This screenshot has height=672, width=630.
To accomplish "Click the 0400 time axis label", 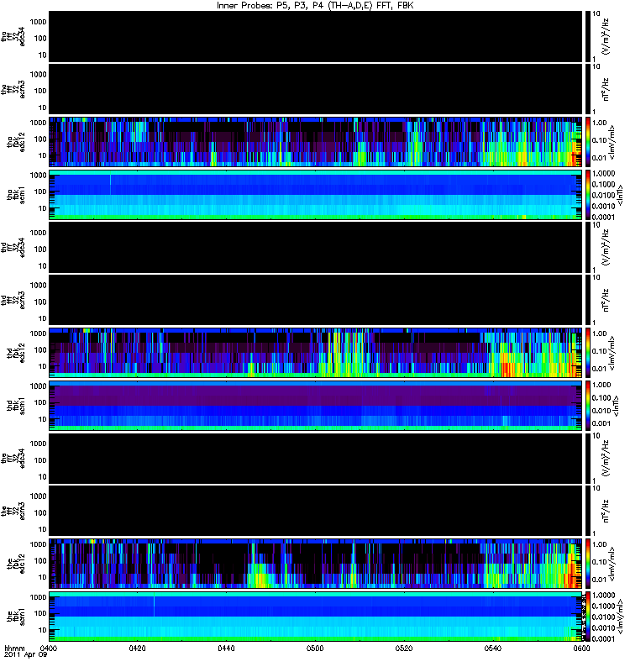I will click(x=48, y=648).
